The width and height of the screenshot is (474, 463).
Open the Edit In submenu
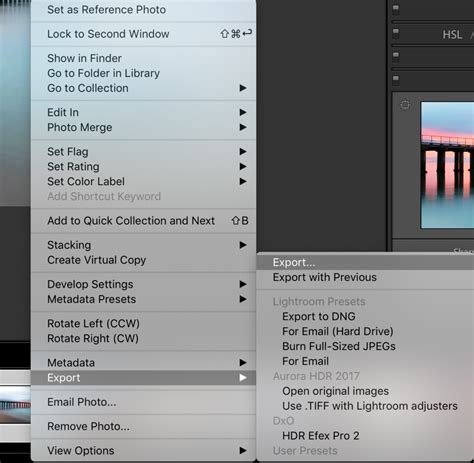(143, 112)
